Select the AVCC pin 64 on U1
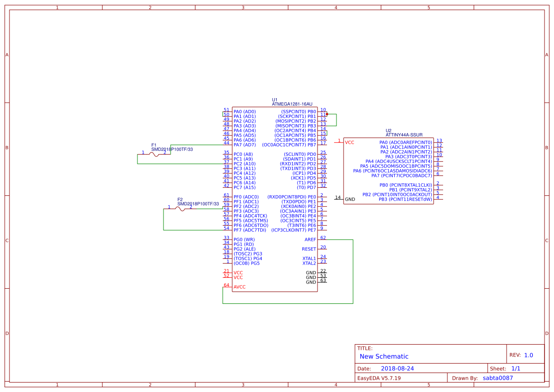The width and height of the screenshot is (554, 392). [x=238, y=286]
